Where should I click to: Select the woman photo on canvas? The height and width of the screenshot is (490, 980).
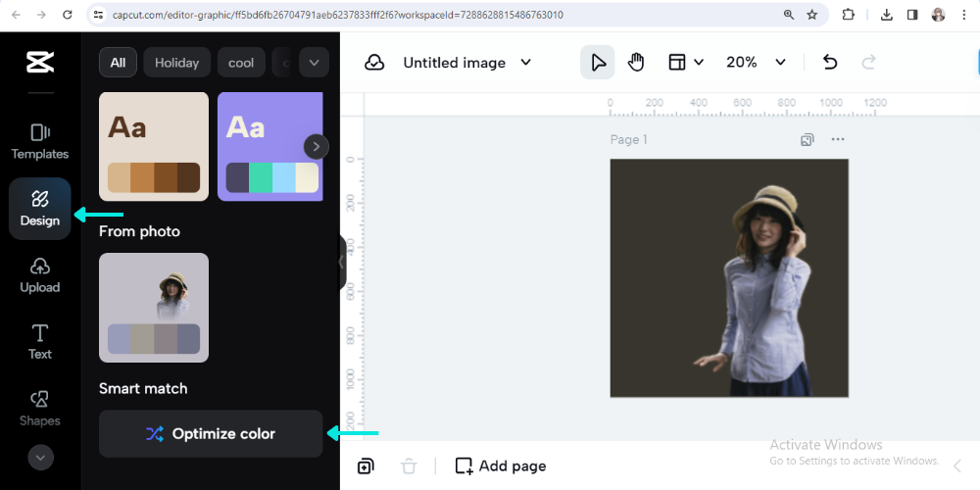tap(755, 291)
